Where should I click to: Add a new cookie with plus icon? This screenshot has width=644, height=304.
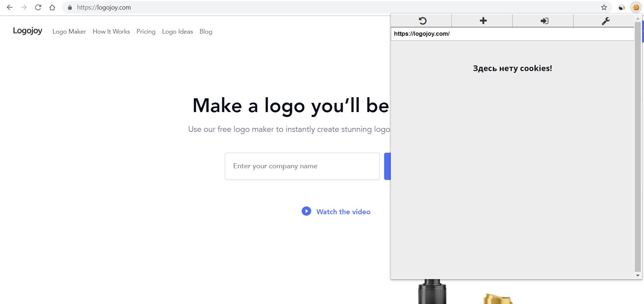click(x=483, y=21)
